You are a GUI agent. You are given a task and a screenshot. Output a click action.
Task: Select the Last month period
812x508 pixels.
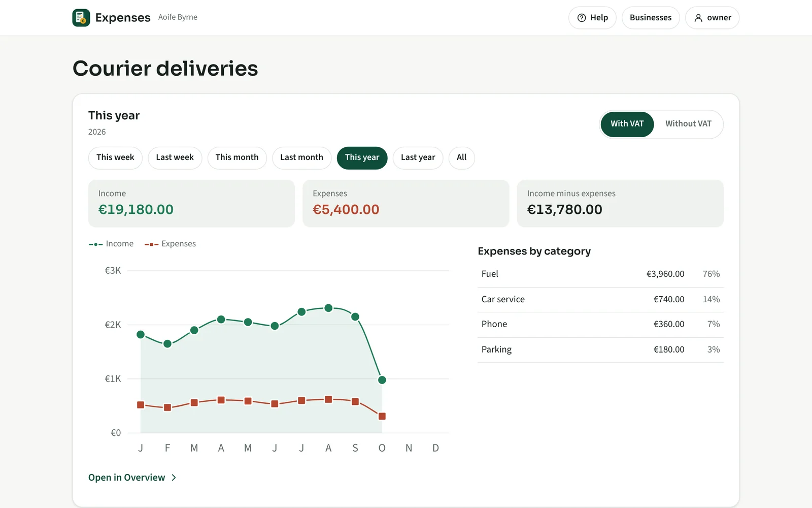(301, 157)
